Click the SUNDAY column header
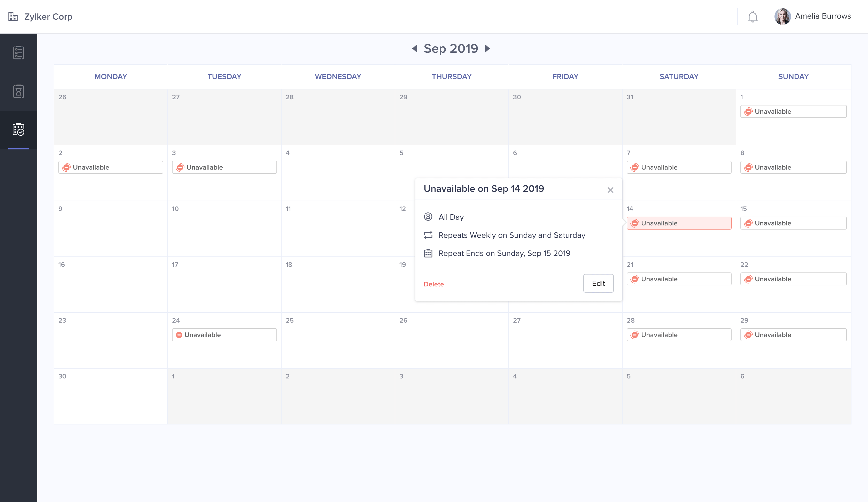Viewport: 868px width, 502px height. point(793,77)
